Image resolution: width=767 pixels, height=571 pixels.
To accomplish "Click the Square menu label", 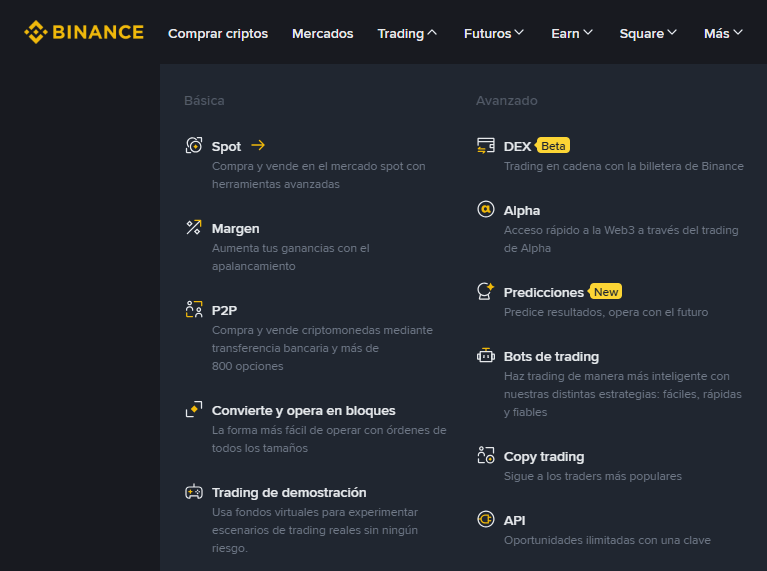I will coord(642,33).
